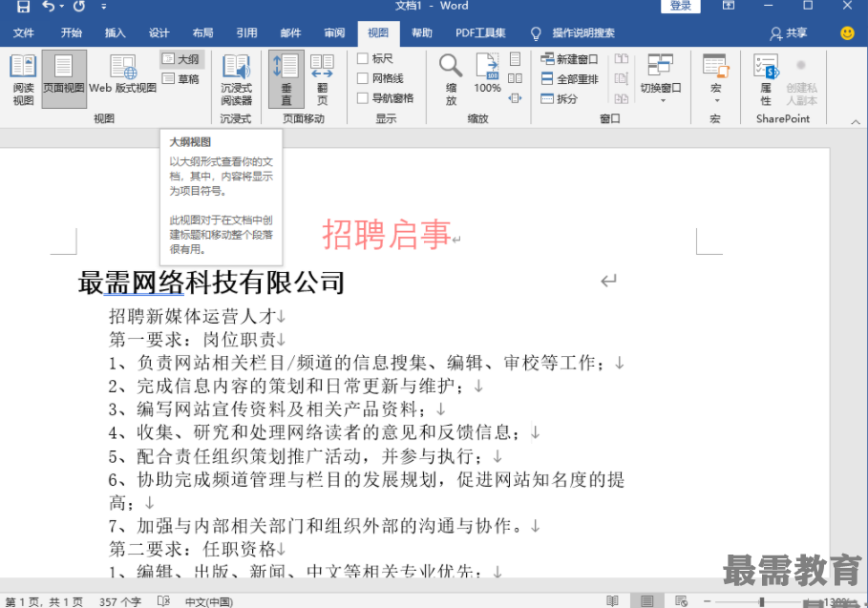Click the proofing check icon in status bar
Viewport: 868px width, 608px height.
(x=163, y=600)
